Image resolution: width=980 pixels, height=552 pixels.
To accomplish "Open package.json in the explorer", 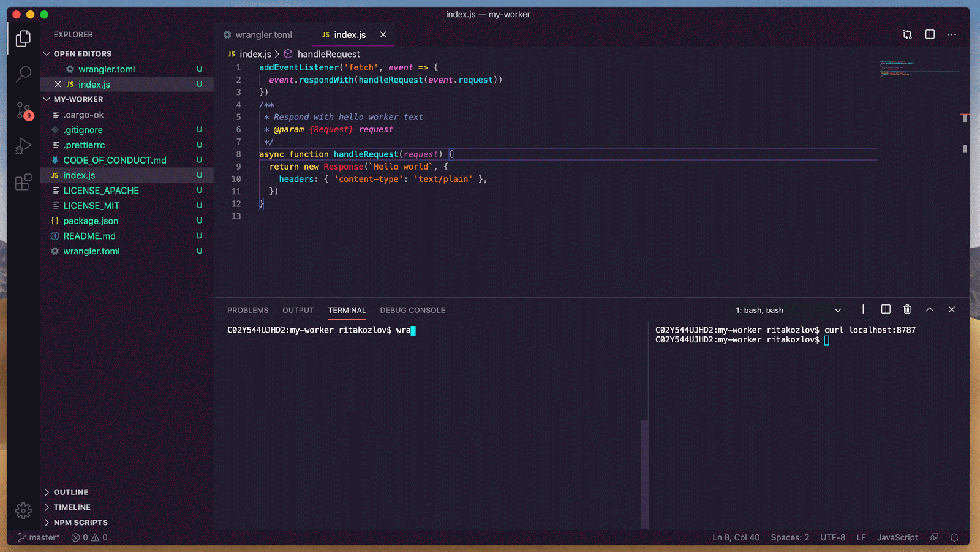I will tap(91, 221).
